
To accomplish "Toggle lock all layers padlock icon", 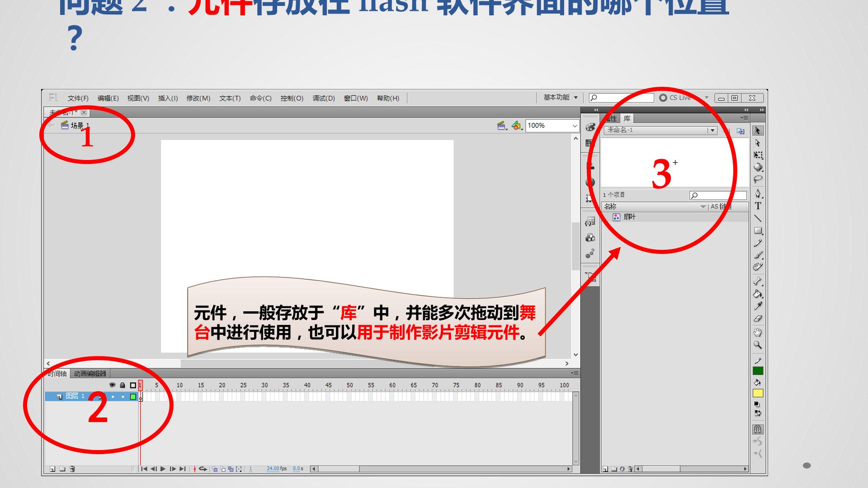I will click(x=123, y=385).
